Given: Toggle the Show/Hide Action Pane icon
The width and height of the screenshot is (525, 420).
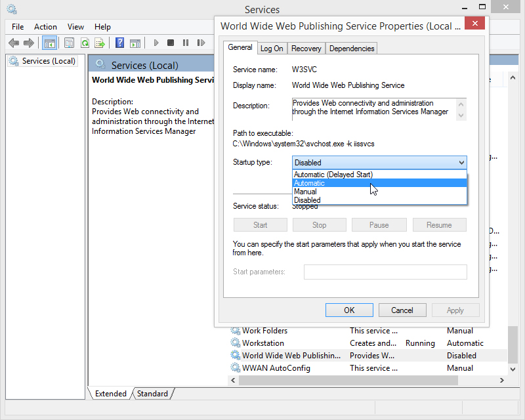Looking at the screenshot, I should click(135, 43).
